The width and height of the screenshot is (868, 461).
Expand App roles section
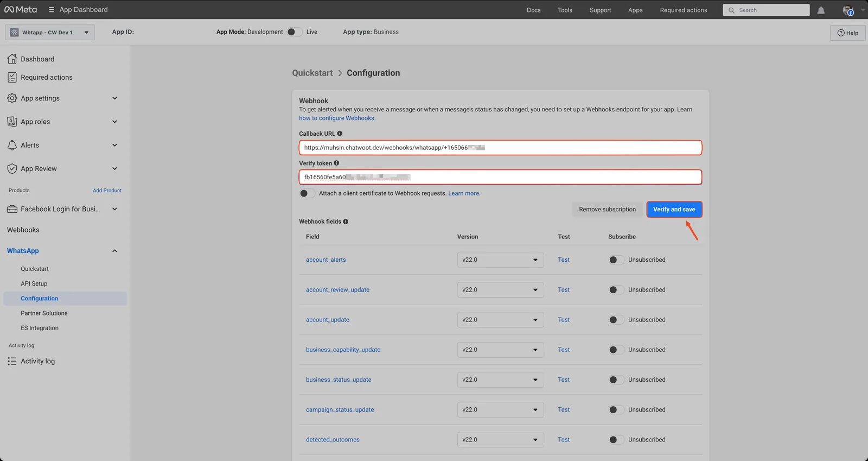coord(114,122)
